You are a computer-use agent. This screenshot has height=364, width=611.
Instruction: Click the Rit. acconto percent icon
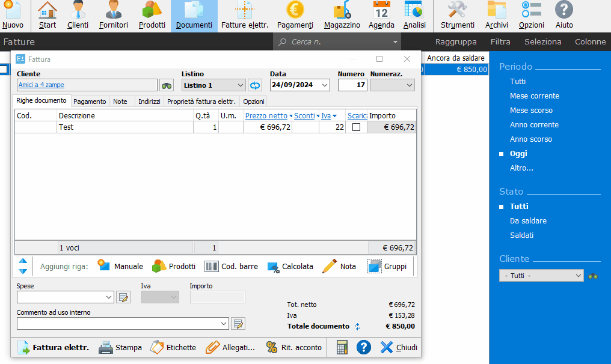pos(272,347)
